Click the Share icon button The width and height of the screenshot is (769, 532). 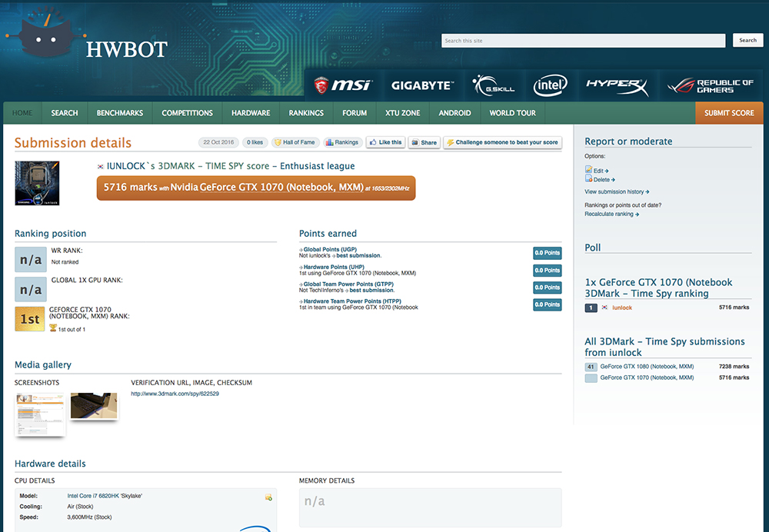(x=424, y=142)
